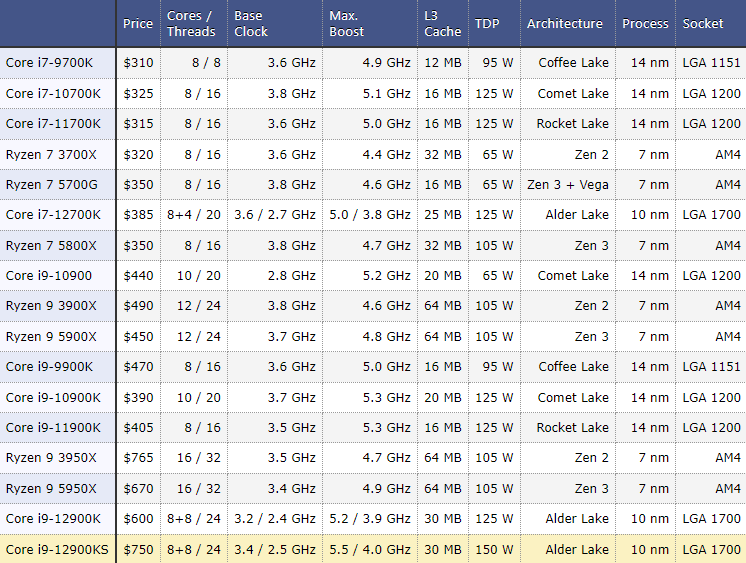
Task: Select the Ryzen 9 5900X row name
Action: 51,336
